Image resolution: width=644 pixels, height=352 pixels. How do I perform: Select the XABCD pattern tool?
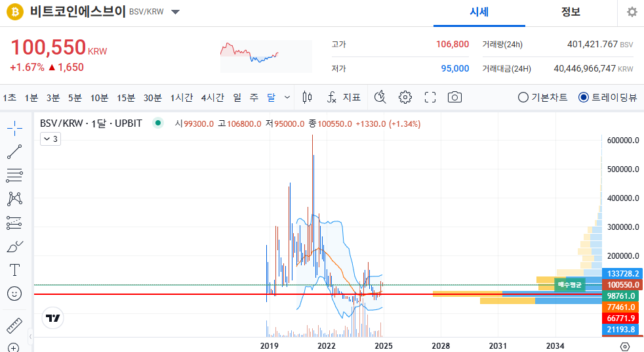point(14,199)
